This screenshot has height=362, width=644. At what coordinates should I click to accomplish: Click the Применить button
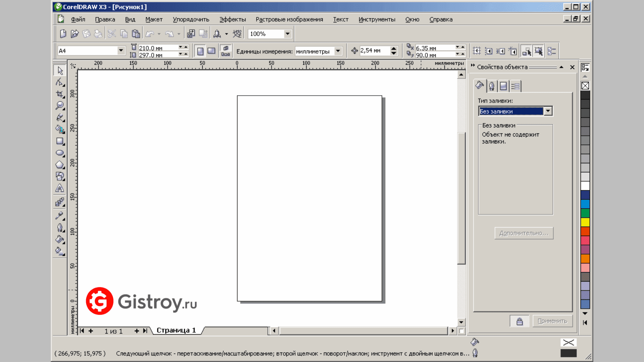tap(552, 321)
